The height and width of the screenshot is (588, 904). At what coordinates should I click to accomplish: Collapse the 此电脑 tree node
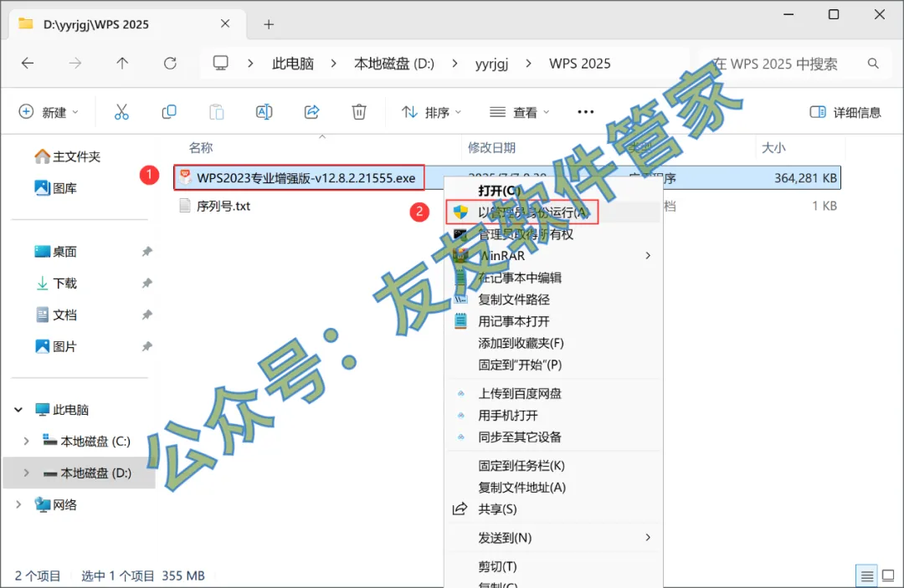(18, 410)
